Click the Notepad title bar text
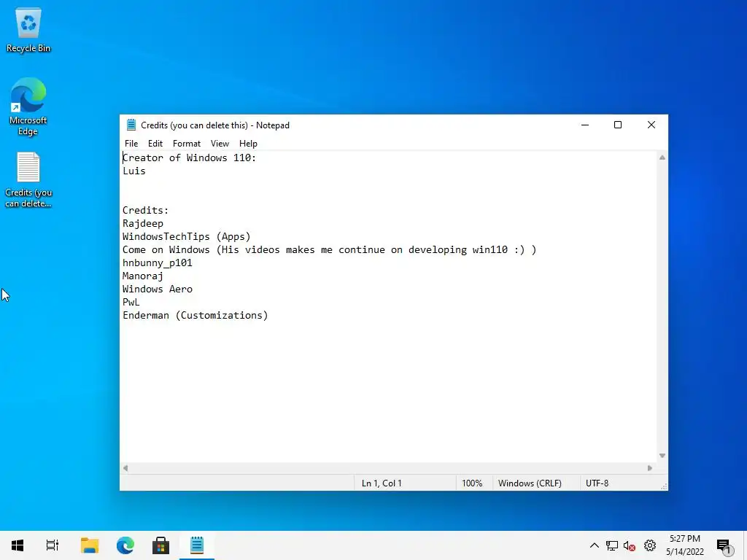 (x=215, y=125)
